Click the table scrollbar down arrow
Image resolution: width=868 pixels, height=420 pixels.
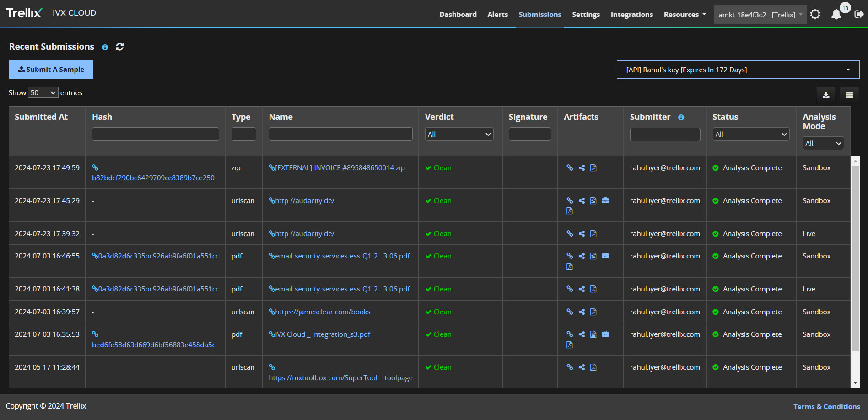(855, 383)
